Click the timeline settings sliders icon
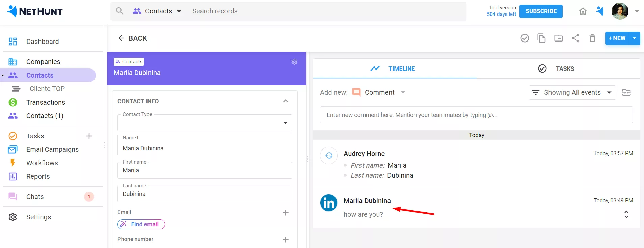Screen dimensions: 644x248 click(626, 92)
